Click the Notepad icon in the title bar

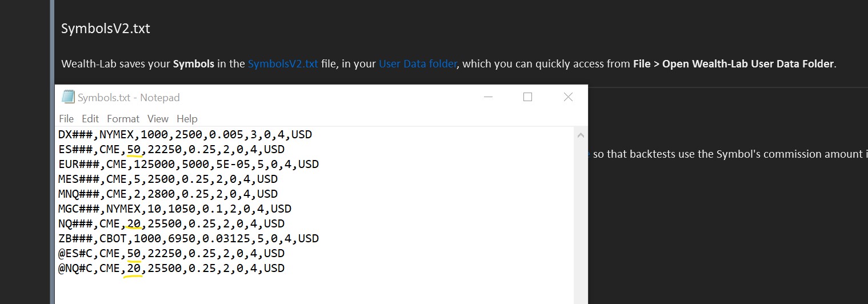point(68,97)
